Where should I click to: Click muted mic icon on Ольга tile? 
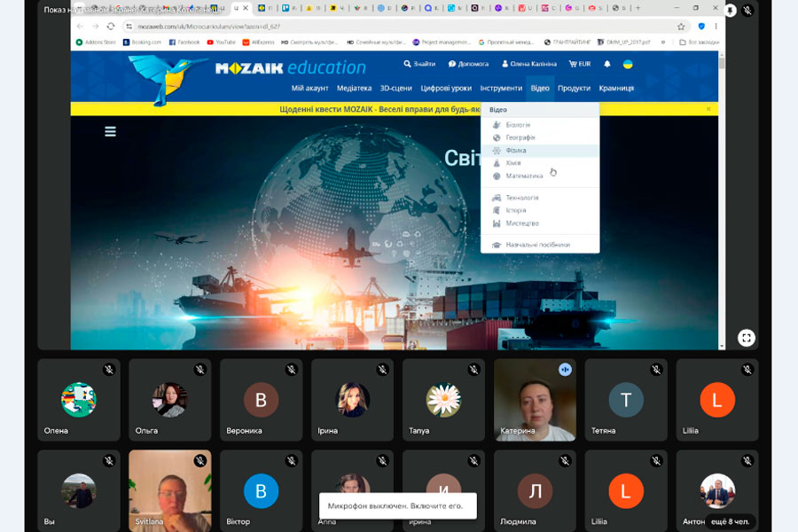(200, 370)
